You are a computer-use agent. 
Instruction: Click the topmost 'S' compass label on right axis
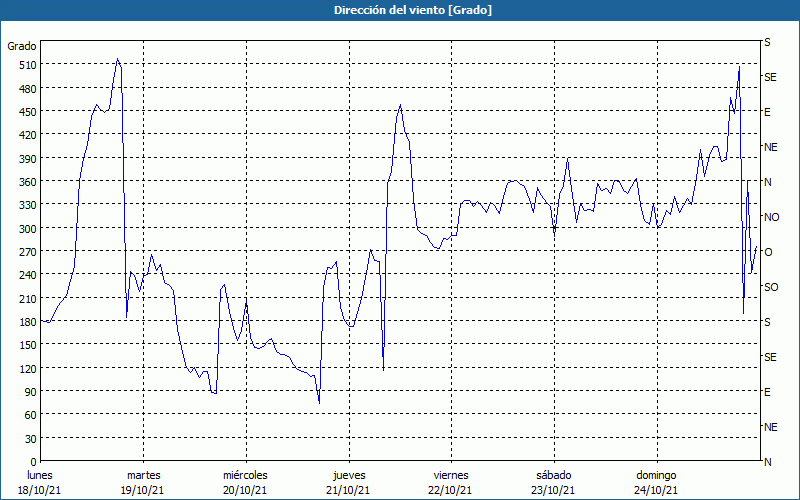[767, 42]
